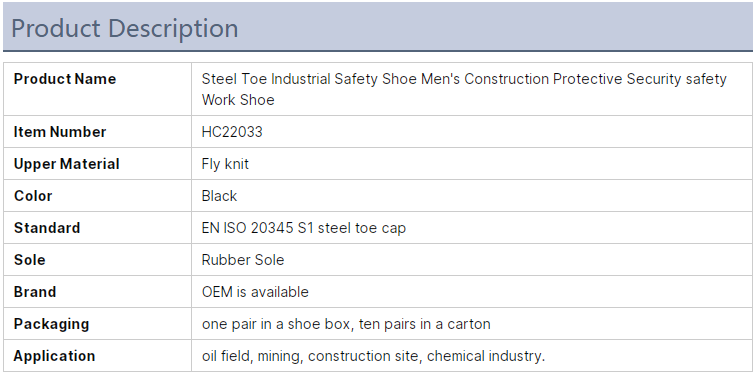Click the Work Shoe second line text

pyautogui.click(x=238, y=100)
